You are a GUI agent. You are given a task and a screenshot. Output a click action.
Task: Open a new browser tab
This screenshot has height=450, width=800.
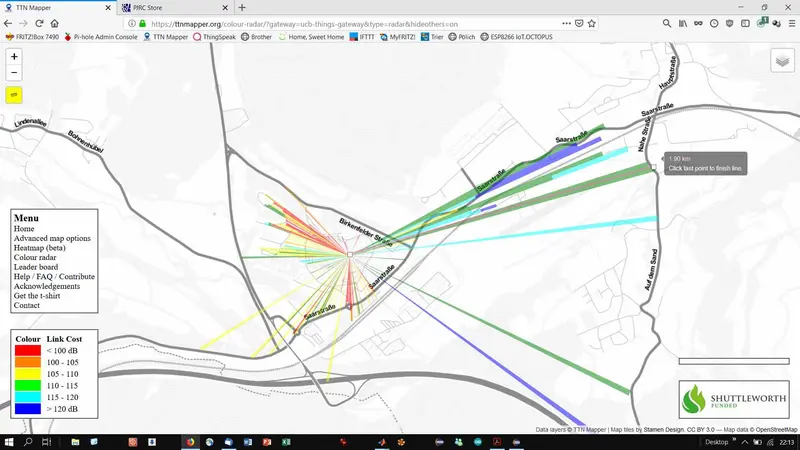click(242, 7)
